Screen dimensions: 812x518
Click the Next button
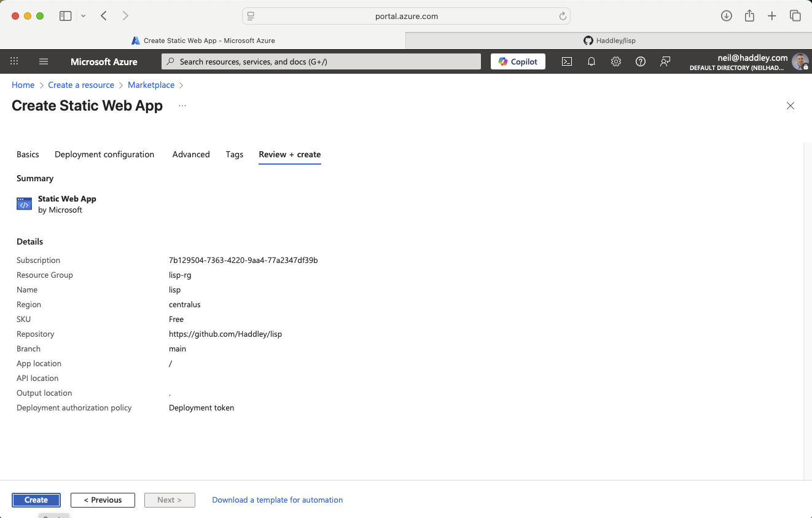(170, 500)
